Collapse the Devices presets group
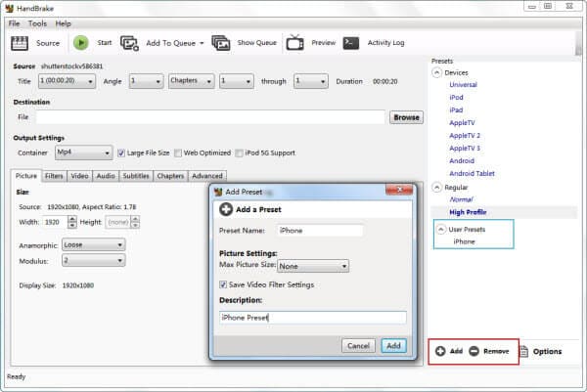Viewport: 587px width, 392px height. [x=436, y=72]
